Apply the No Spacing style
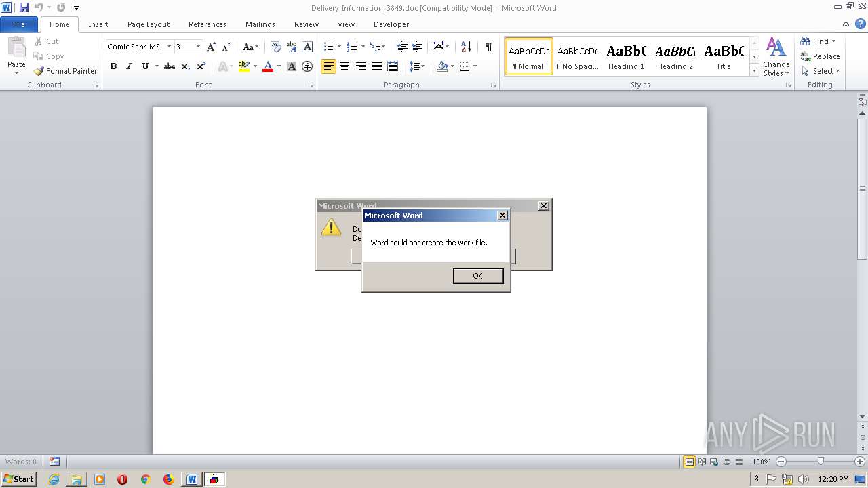 [577, 56]
